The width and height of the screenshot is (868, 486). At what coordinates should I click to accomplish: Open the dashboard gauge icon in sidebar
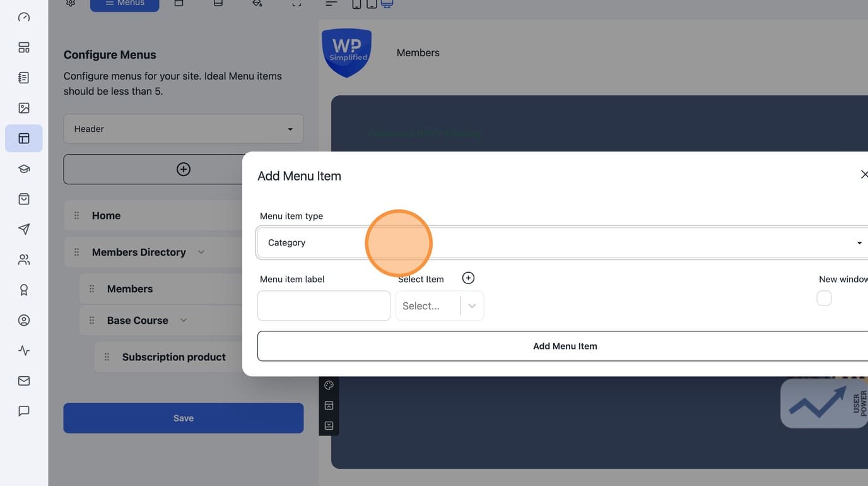pos(24,17)
